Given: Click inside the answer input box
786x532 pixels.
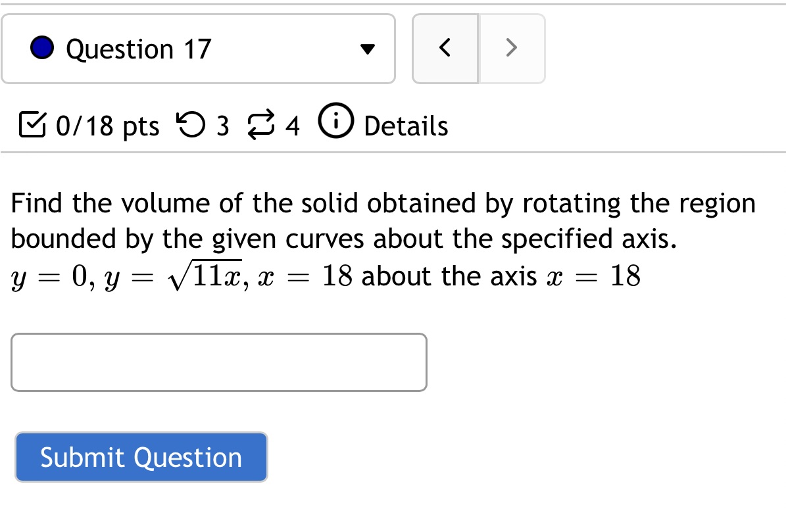Looking at the screenshot, I should point(218,362).
